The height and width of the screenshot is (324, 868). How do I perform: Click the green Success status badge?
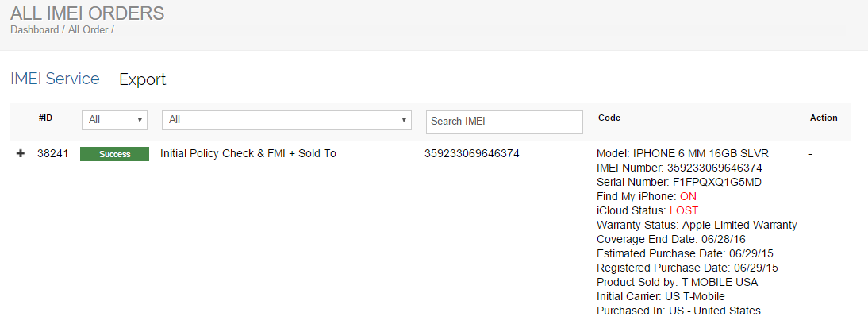coord(114,154)
